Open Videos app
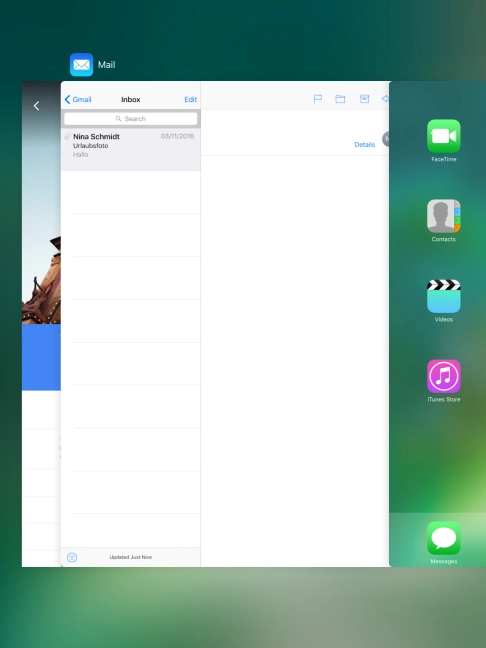Screen dimensions: 486x648 [443, 296]
